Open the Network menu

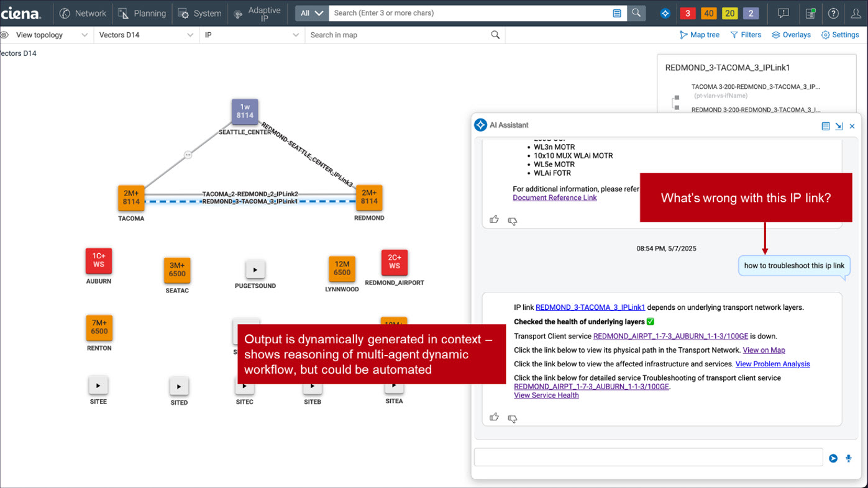tap(83, 13)
